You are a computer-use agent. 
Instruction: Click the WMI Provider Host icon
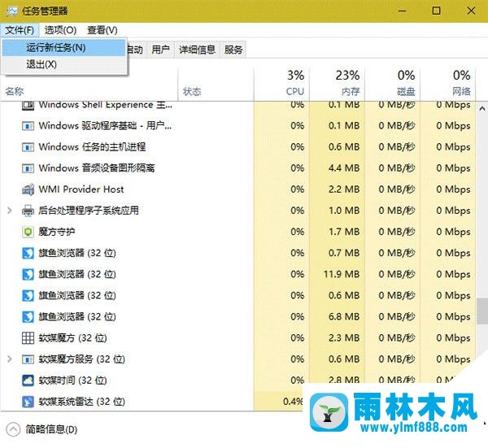28,189
